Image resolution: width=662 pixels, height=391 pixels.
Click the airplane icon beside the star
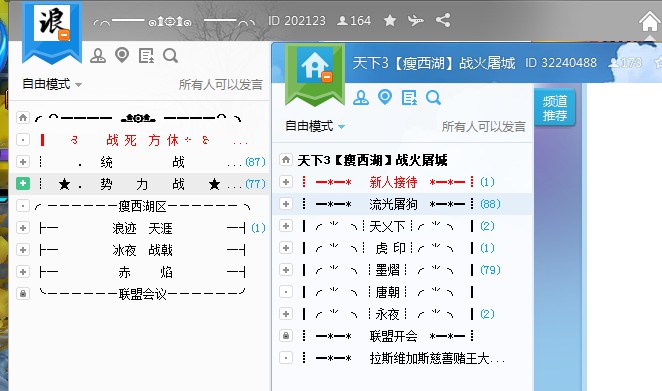415,20
